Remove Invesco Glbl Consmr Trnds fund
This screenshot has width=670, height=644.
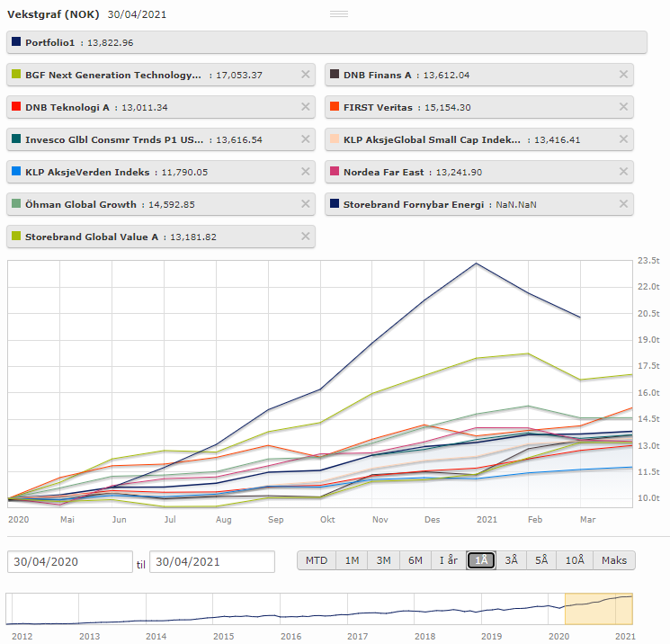(x=305, y=139)
